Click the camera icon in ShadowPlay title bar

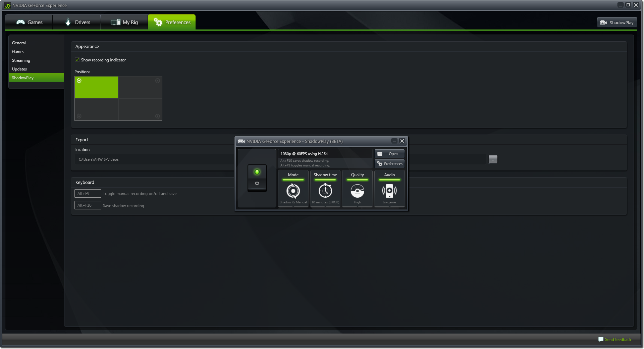[x=241, y=141]
